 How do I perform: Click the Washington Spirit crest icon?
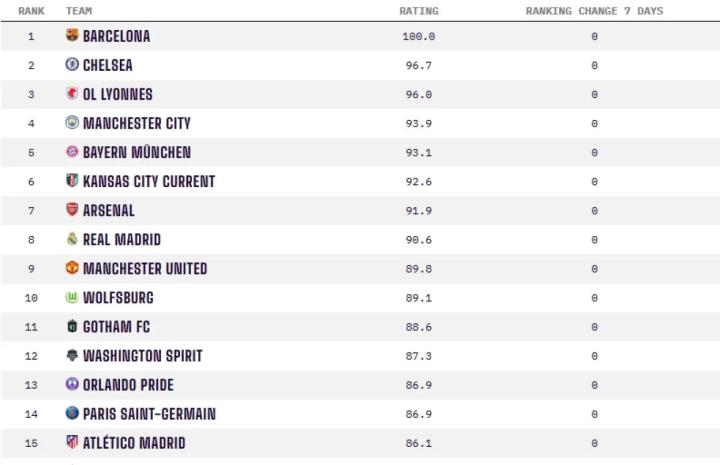pyautogui.click(x=72, y=355)
